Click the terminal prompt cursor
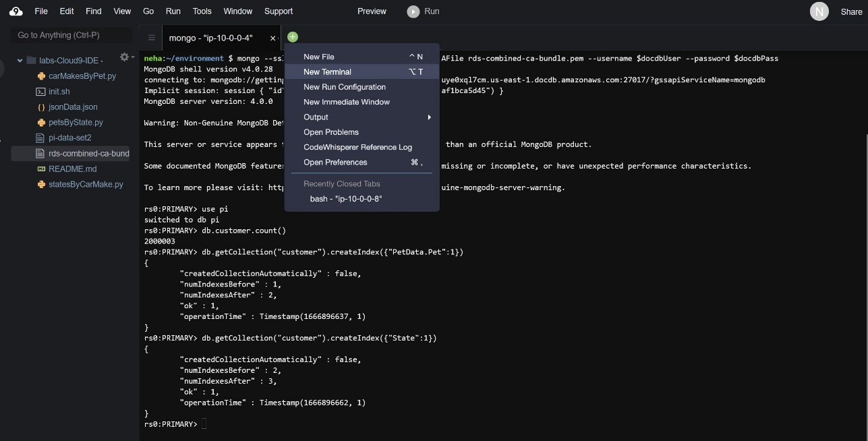868x441 pixels. pos(204,424)
